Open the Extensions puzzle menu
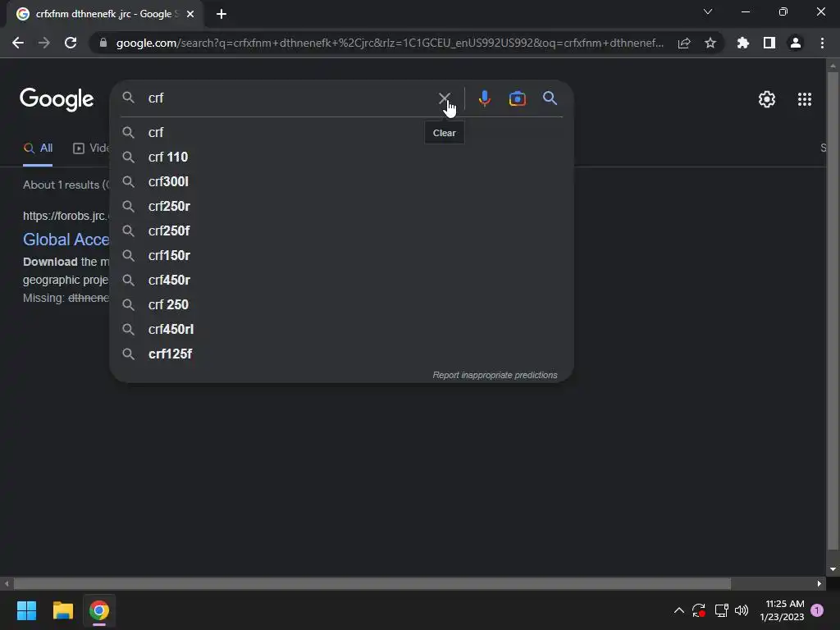The height and width of the screenshot is (630, 840). (x=743, y=43)
